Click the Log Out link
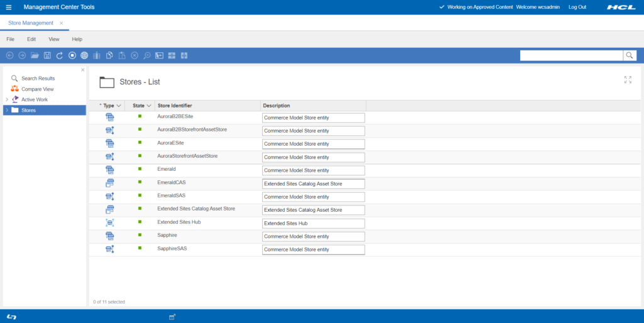This screenshot has height=323, width=644. [577, 7]
